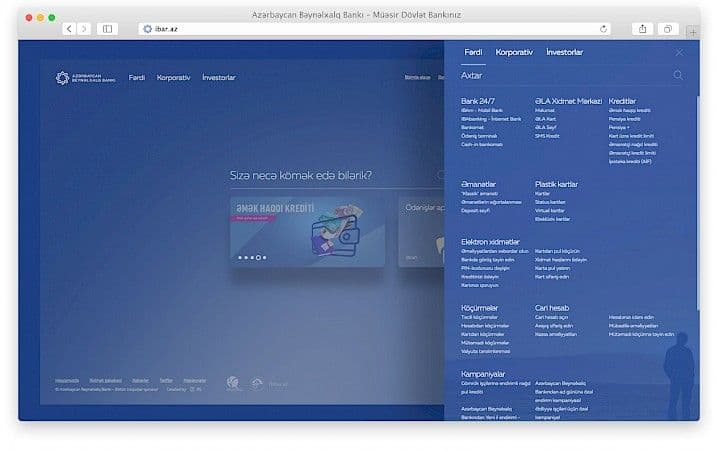Open the Safari share menu
This screenshot has height=451, width=717.
[x=642, y=29]
